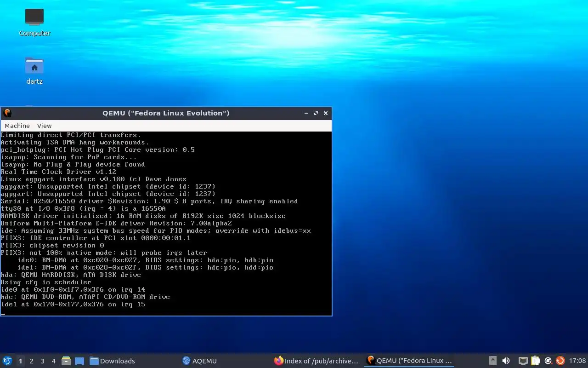This screenshot has height=368, width=588.
Task: Select the QEMU Fedora Linux taskbar entry
Action: 409,361
